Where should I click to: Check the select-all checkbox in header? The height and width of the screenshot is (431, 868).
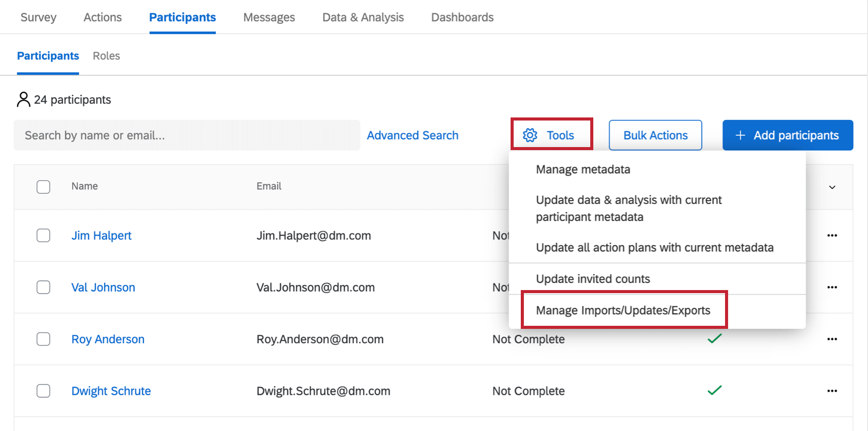43,187
